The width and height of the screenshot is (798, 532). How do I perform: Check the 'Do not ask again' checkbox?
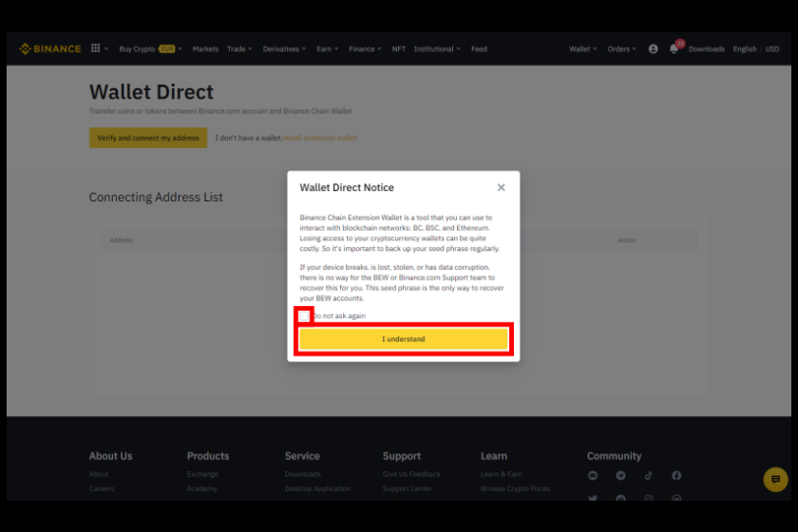pyautogui.click(x=304, y=316)
